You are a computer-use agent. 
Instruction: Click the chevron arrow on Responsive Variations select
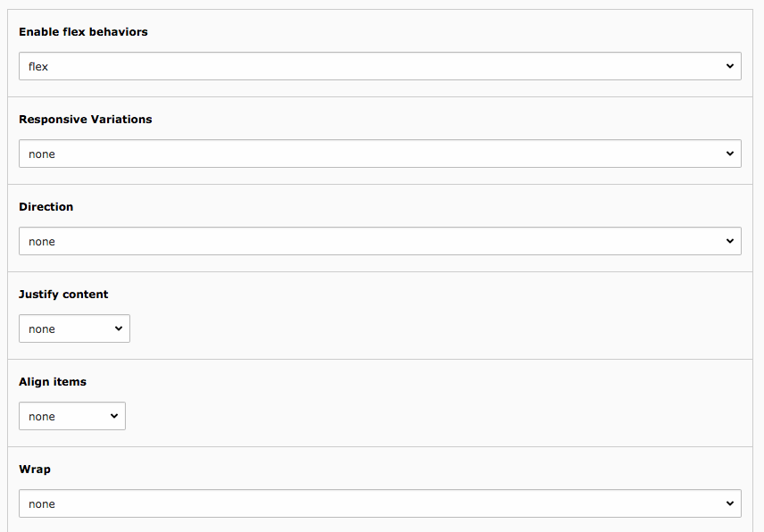[730, 154]
